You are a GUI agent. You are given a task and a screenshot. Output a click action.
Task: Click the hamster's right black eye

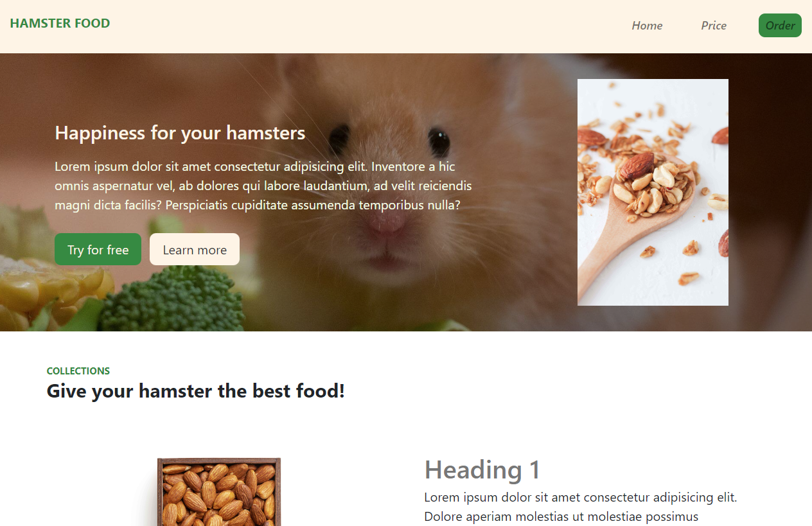439,139
